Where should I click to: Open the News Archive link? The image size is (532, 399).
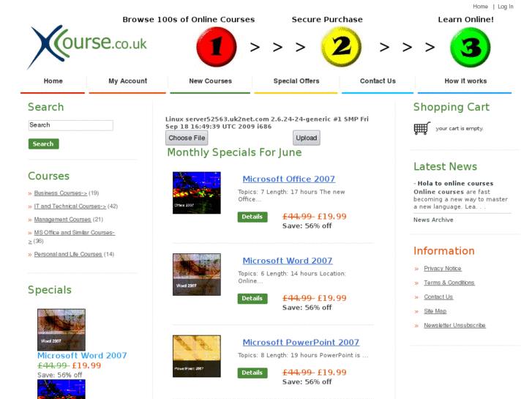[x=433, y=220]
